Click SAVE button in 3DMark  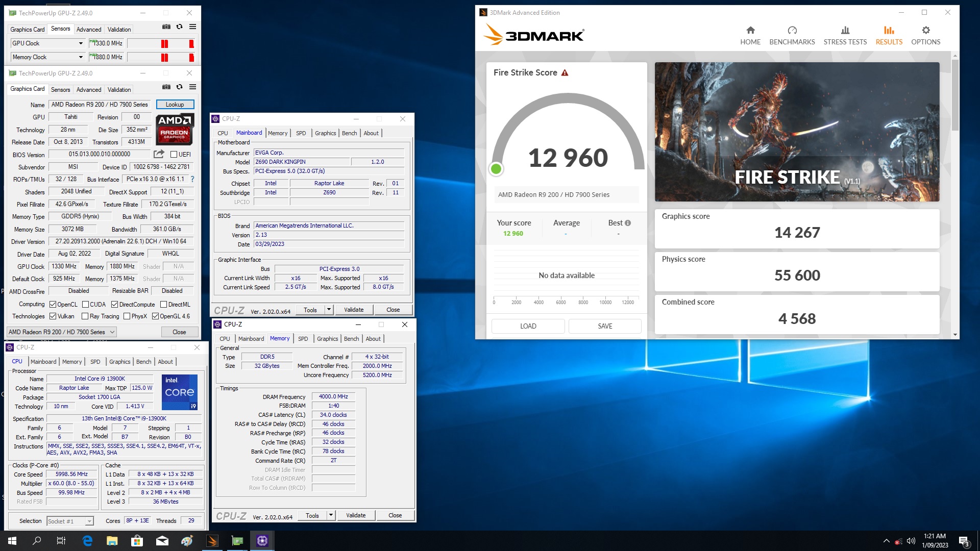[x=605, y=326]
